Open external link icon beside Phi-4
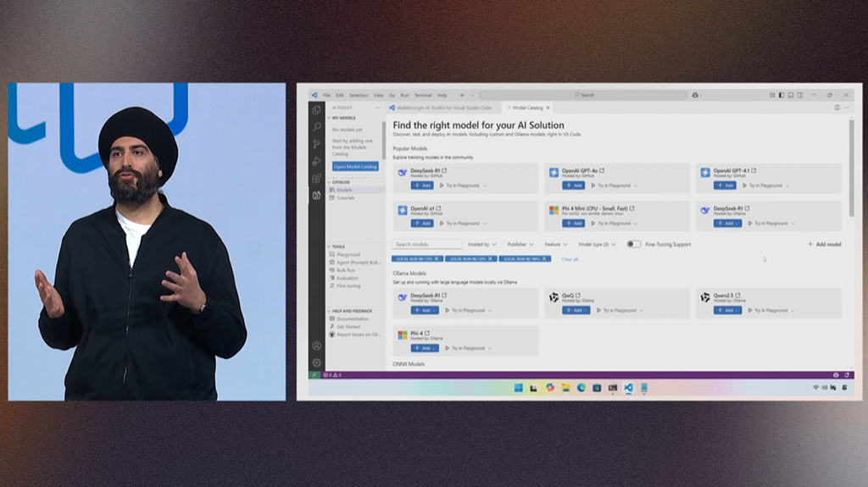Viewport: 868px width, 487px height. click(427, 333)
